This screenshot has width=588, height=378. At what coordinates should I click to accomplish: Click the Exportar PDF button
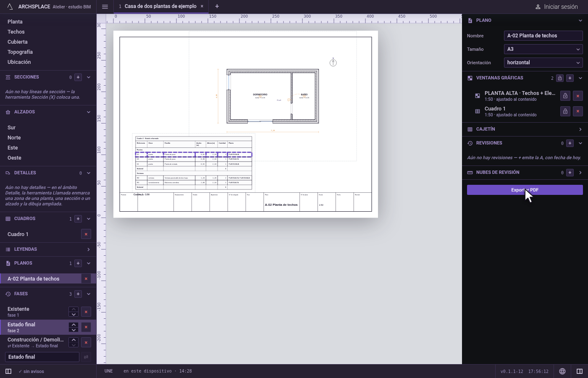(525, 190)
